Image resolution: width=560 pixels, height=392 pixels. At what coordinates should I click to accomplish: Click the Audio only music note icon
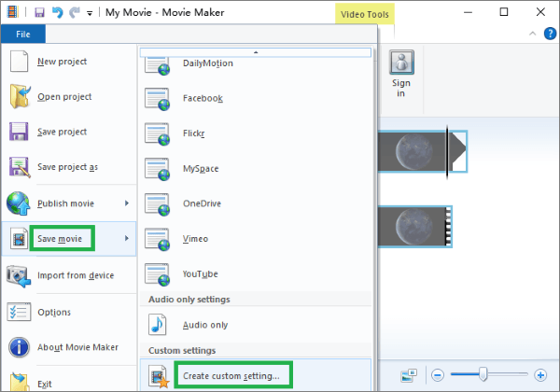[158, 325]
